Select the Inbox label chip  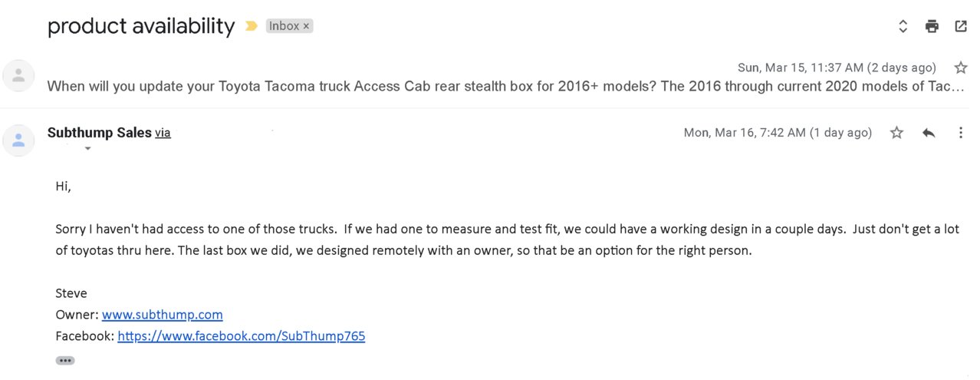(x=284, y=26)
